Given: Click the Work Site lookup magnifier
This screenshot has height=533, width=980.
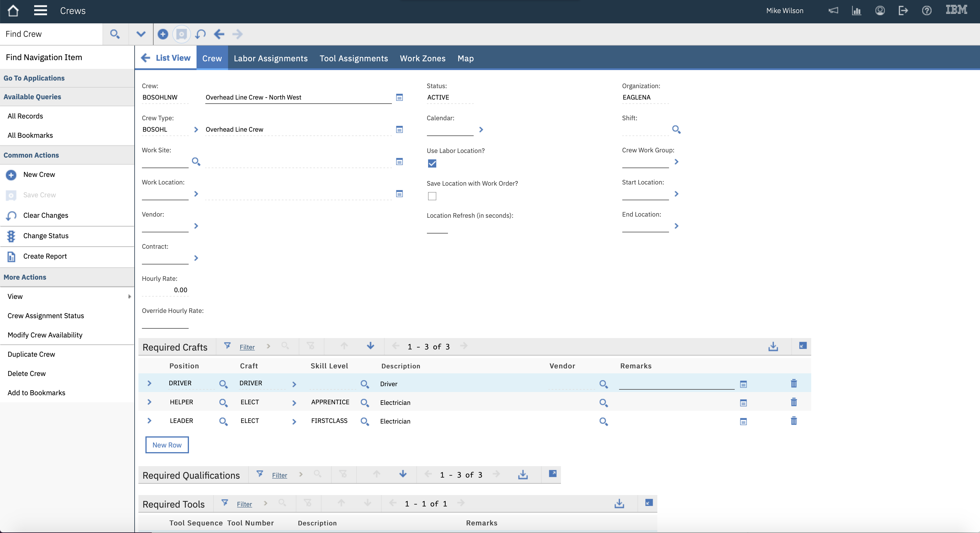Looking at the screenshot, I should point(196,162).
